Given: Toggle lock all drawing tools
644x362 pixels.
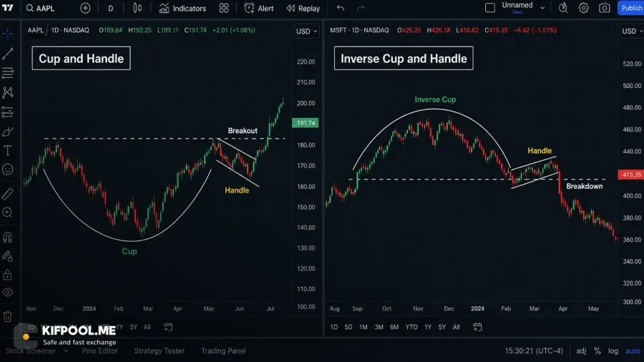Looking at the screenshot, I should click(7, 274).
